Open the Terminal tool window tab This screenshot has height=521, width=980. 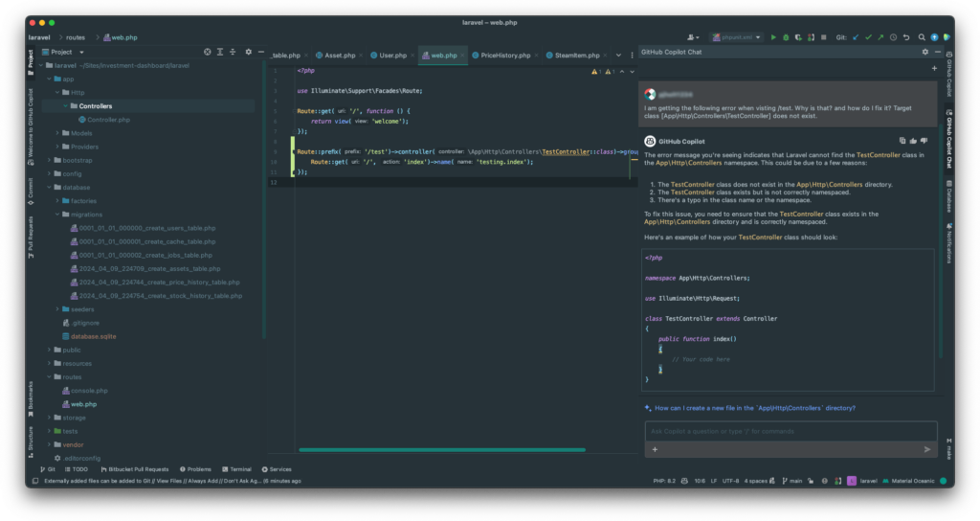click(x=237, y=469)
